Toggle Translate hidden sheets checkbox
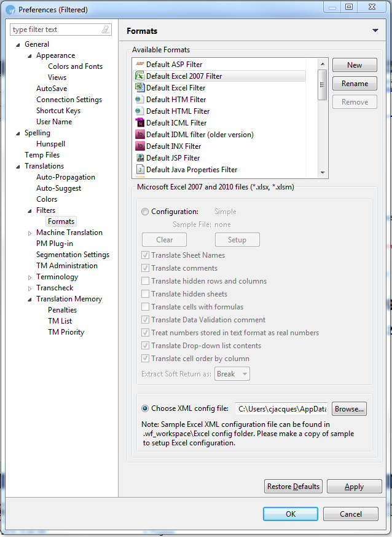 (x=146, y=294)
